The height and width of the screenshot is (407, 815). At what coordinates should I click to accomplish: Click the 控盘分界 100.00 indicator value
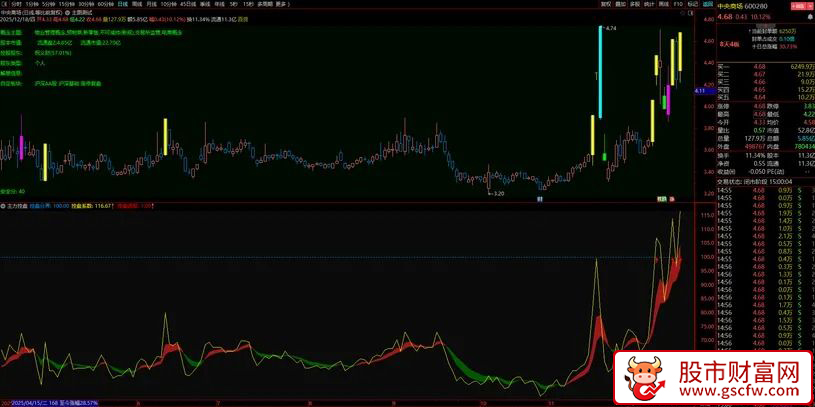tap(50, 206)
